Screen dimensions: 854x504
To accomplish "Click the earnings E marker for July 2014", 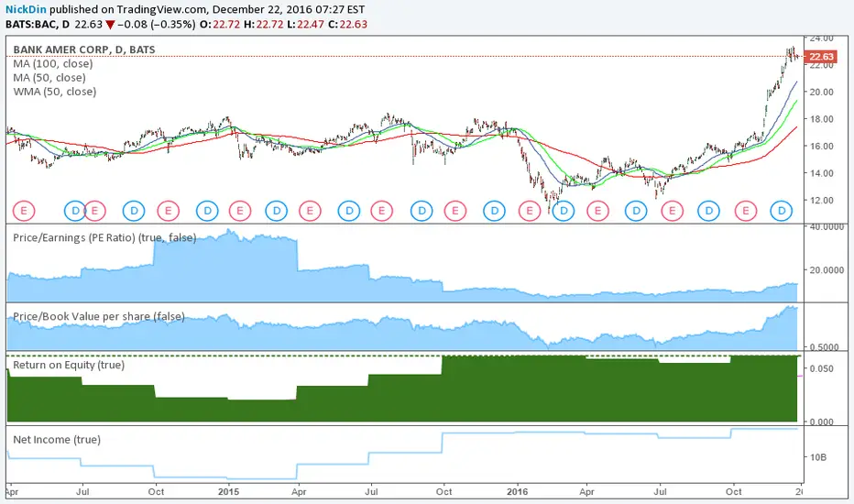I will point(94,211).
